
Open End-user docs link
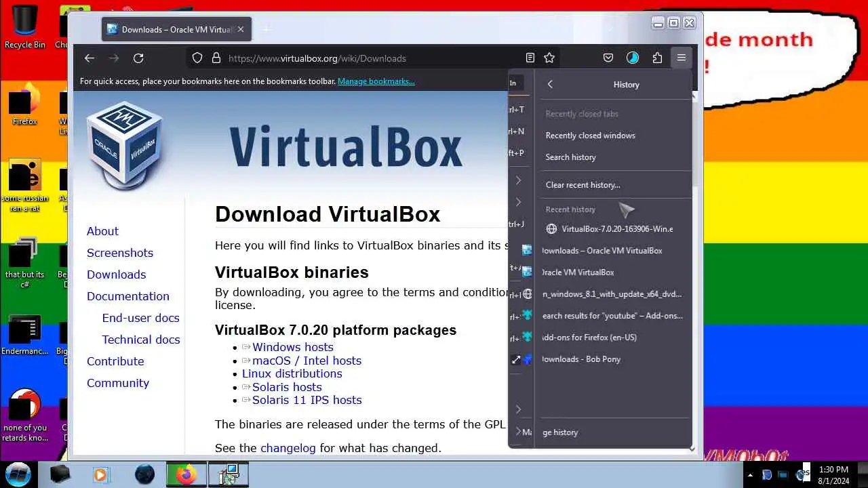point(140,318)
